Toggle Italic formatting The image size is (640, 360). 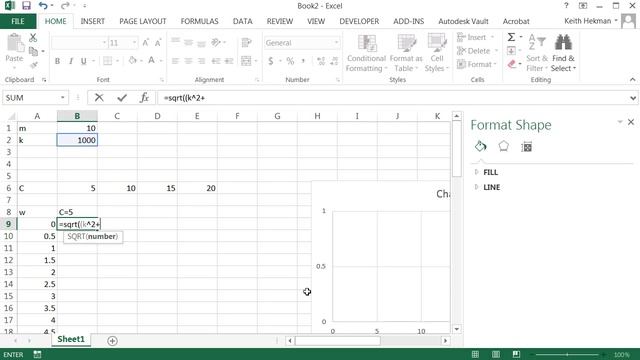coord(71,61)
